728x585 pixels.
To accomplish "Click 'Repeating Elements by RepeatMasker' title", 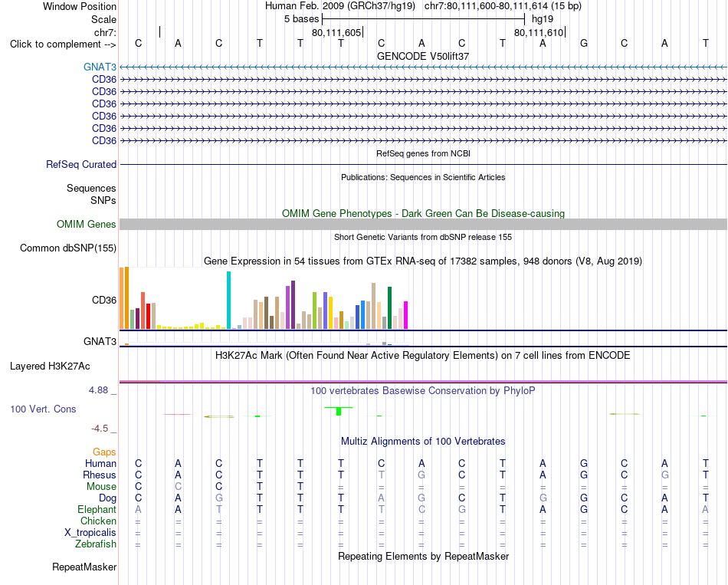I will [x=424, y=556].
